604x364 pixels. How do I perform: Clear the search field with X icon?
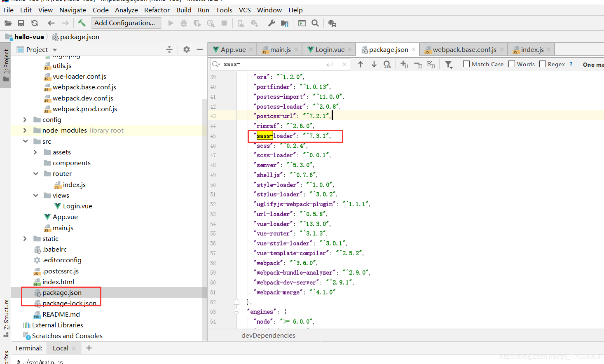click(344, 64)
